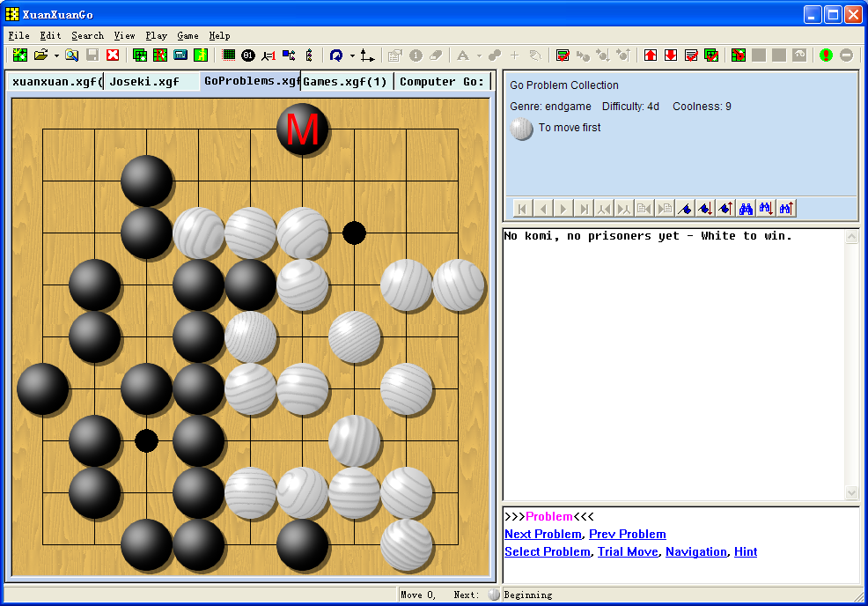The image size is (868, 606).
Task: Toggle the board coordinates axis icon
Action: point(367,55)
